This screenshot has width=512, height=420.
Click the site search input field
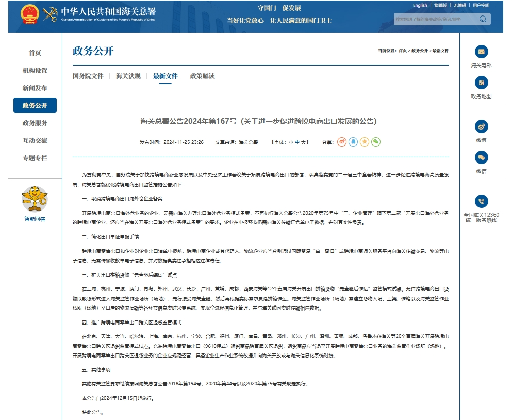point(436,19)
